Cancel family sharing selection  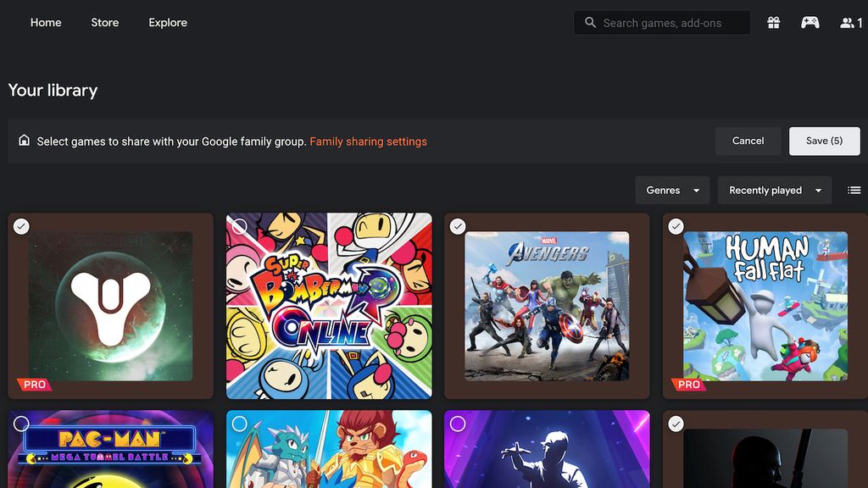pyautogui.click(x=748, y=141)
